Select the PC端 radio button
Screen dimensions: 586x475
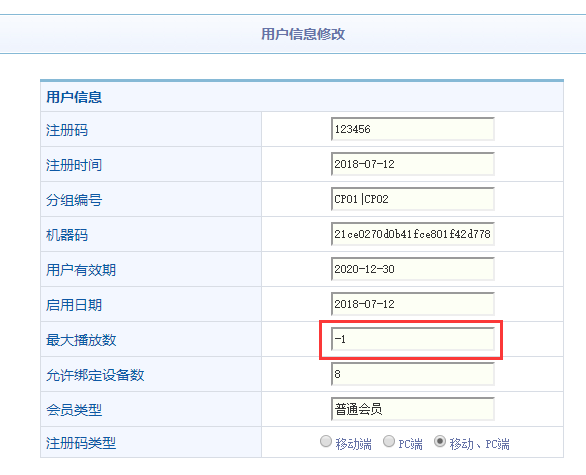pos(389,441)
